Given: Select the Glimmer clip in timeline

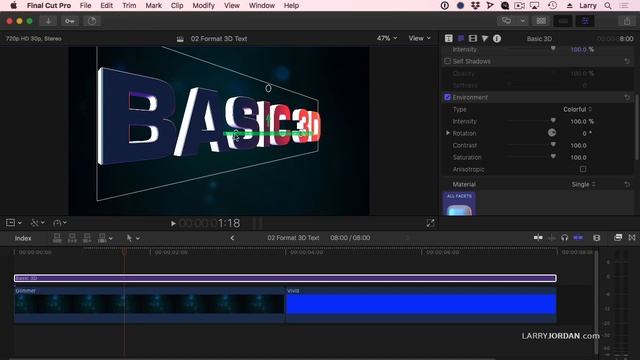Looking at the screenshot, I should tap(149, 304).
